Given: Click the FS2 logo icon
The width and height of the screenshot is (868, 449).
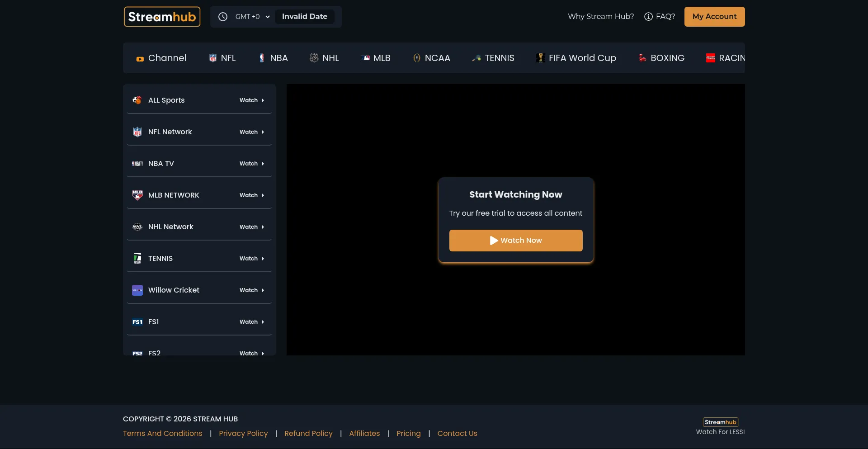Looking at the screenshot, I should click(137, 353).
